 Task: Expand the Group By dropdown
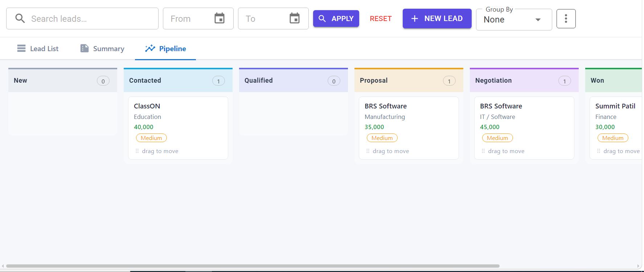pos(514,20)
